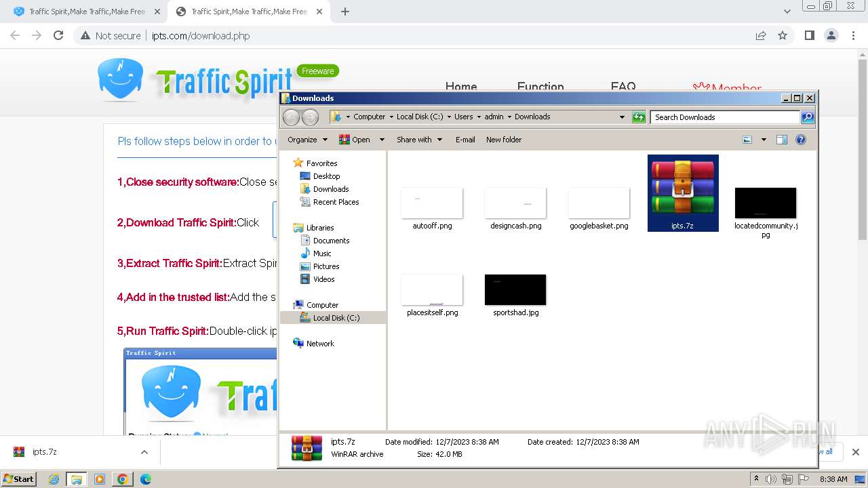The height and width of the screenshot is (488, 868).
Task: Click Users in the address breadcrumb
Action: click(464, 117)
